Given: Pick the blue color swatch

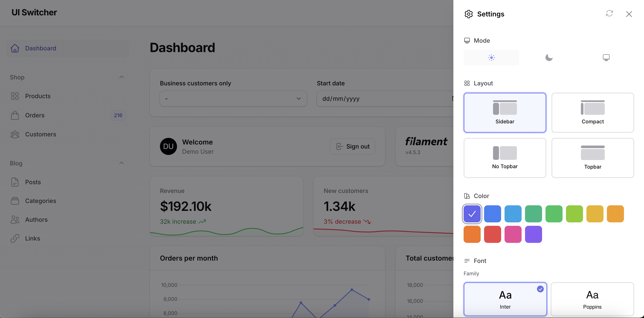Looking at the screenshot, I should pyautogui.click(x=493, y=214).
